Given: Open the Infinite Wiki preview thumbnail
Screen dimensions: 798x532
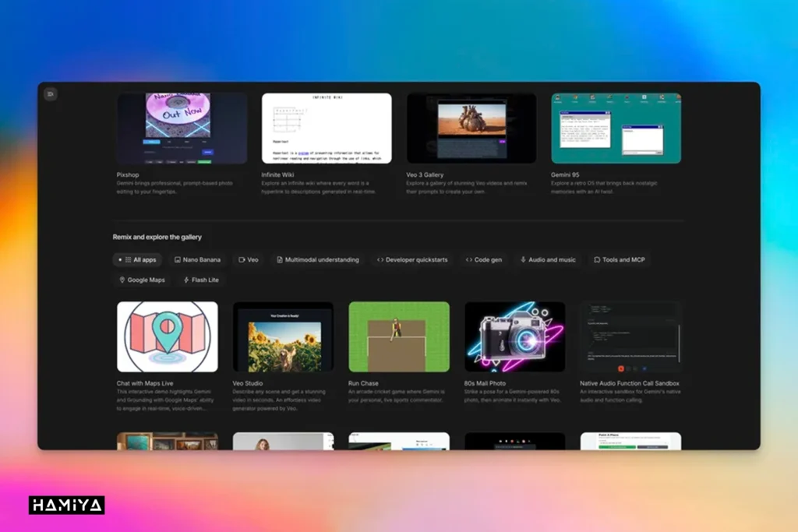Looking at the screenshot, I should [327, 129].
